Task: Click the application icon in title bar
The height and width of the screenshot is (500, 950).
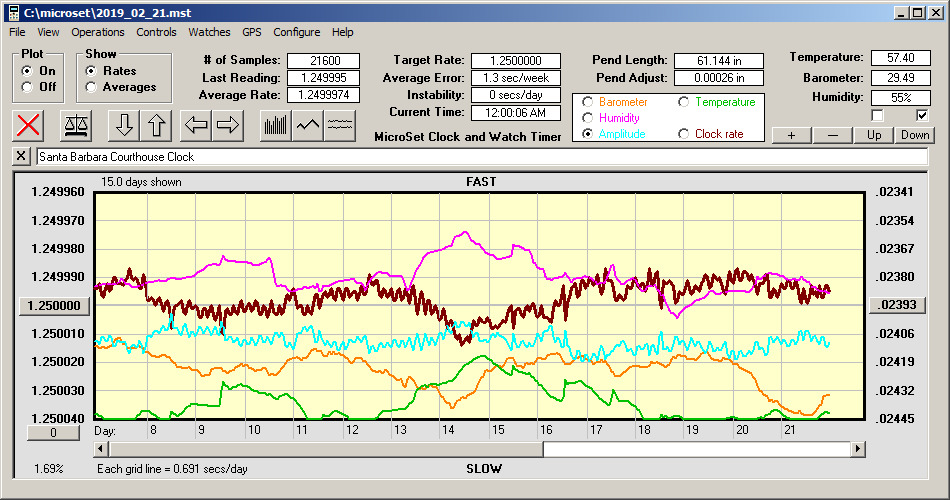Action: (14, 13)
